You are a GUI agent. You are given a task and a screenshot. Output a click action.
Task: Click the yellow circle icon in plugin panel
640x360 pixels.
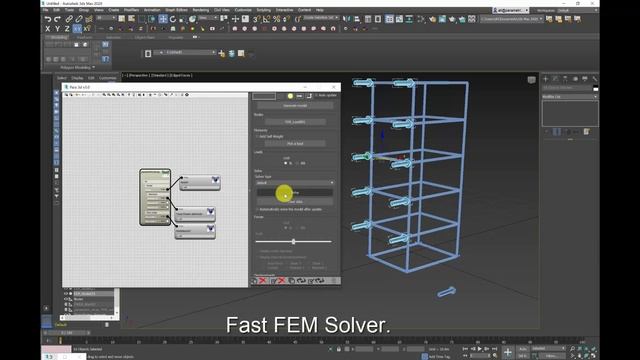pyautogui.click(x=290, y=96)
